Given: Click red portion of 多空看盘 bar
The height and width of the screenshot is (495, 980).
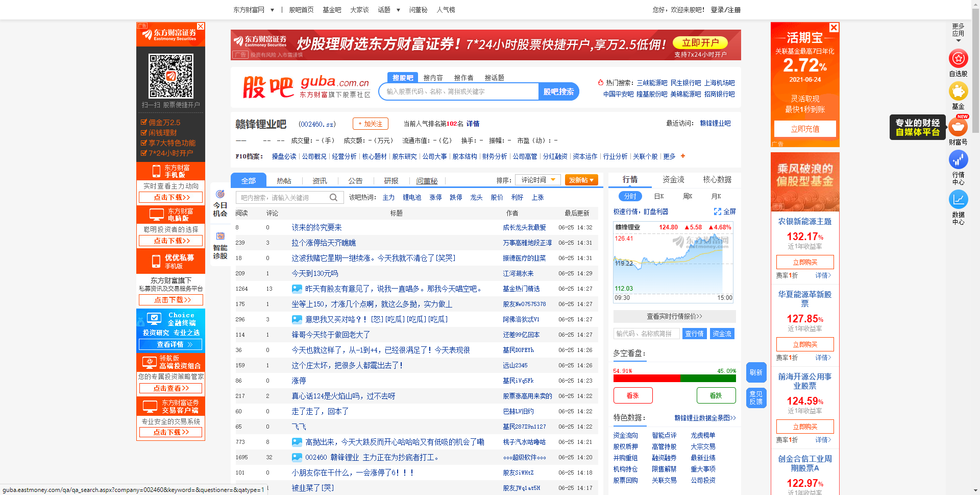Looking at the screenshot, I should point(647,379).
